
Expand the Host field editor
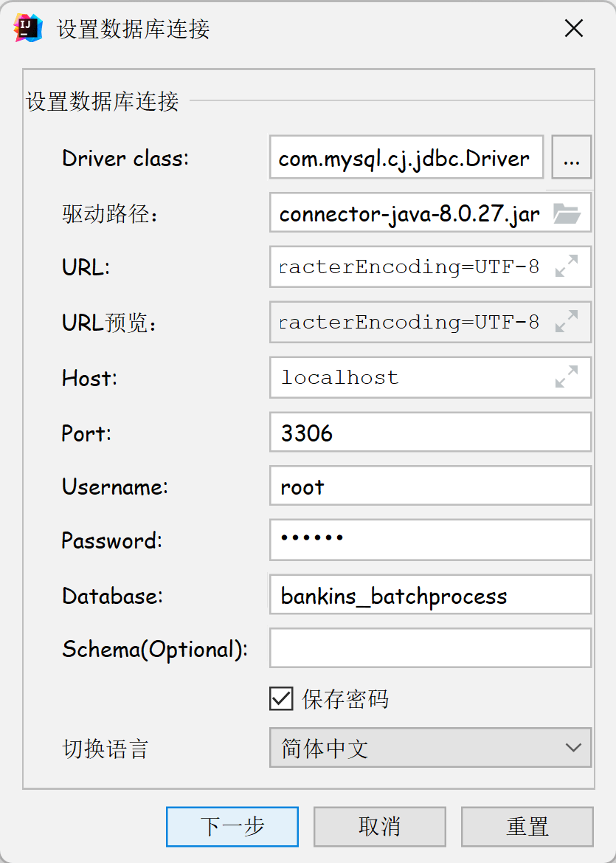click(567, 377)
